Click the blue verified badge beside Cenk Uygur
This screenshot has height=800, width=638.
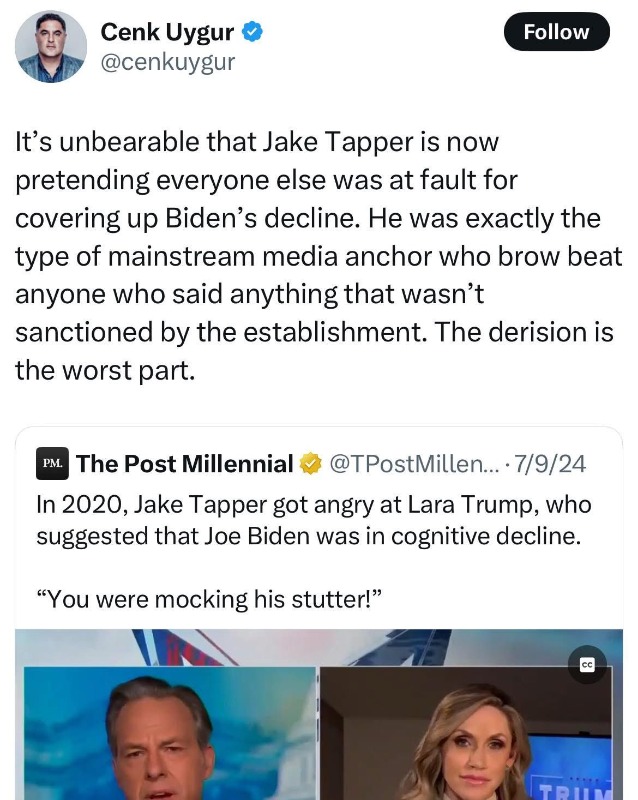tap(254, 32)
